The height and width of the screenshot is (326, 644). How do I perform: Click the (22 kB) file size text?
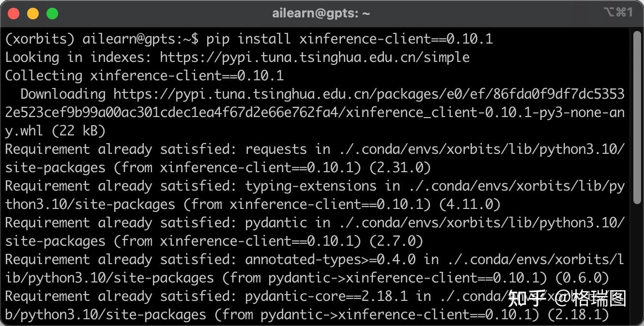point(78,131)
